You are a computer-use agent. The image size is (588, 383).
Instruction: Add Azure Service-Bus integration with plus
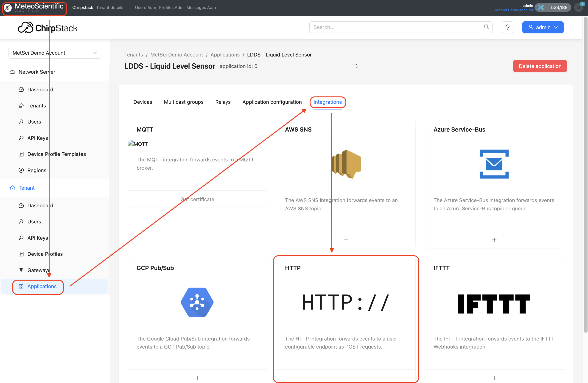coord(494,240)
